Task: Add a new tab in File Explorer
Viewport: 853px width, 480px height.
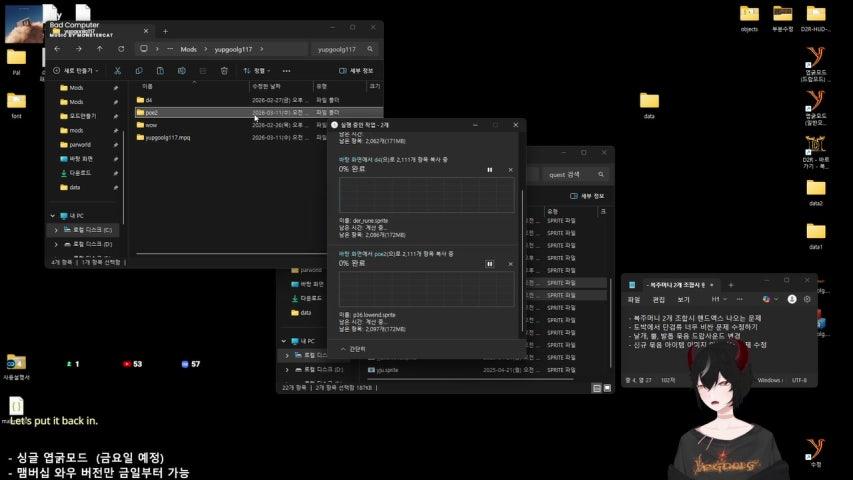Action: click(x=165, y=31)
